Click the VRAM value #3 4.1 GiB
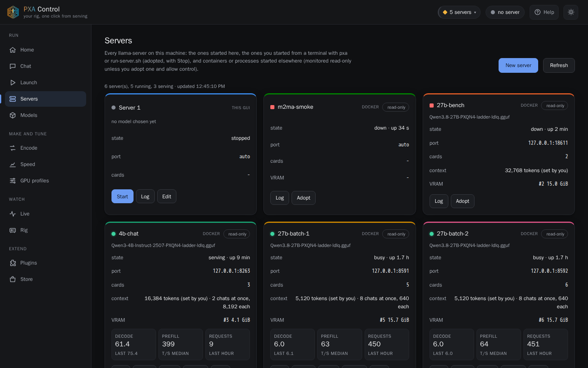 (237, 320)
